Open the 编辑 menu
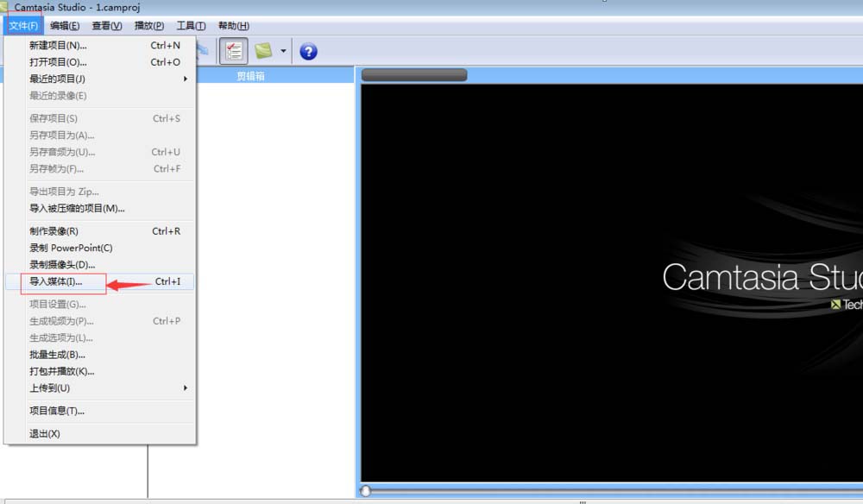 [x=63, y=25]
